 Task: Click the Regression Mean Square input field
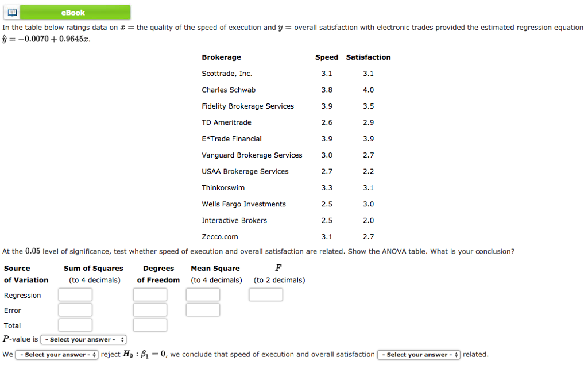202,294
